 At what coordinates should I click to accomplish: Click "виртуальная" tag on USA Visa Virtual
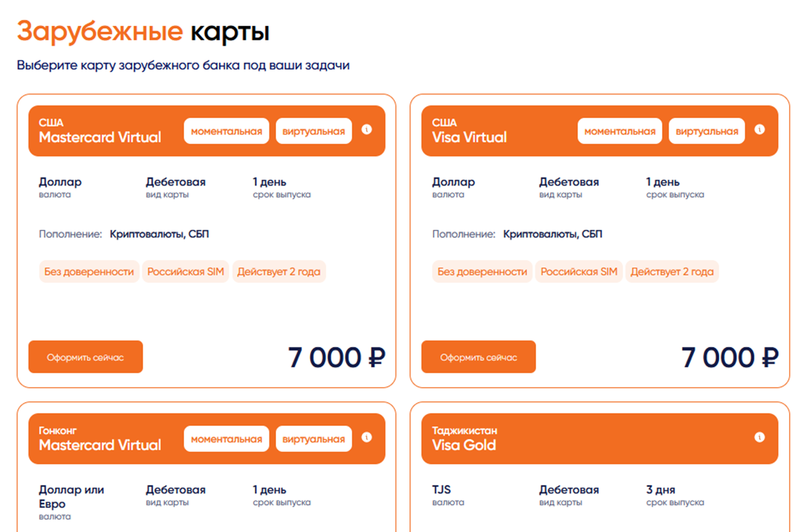point(706,131)
